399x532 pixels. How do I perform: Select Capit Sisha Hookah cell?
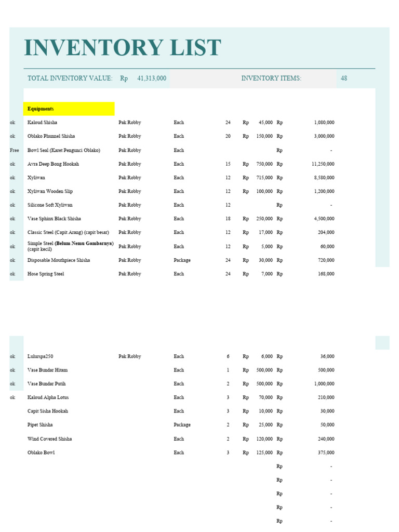[48, 411]
